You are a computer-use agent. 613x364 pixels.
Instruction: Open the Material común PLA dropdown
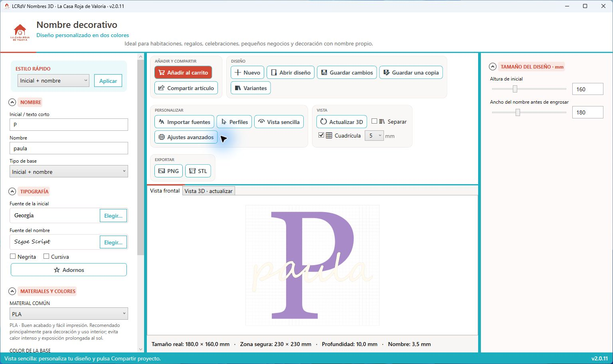(x=69, y=314)
